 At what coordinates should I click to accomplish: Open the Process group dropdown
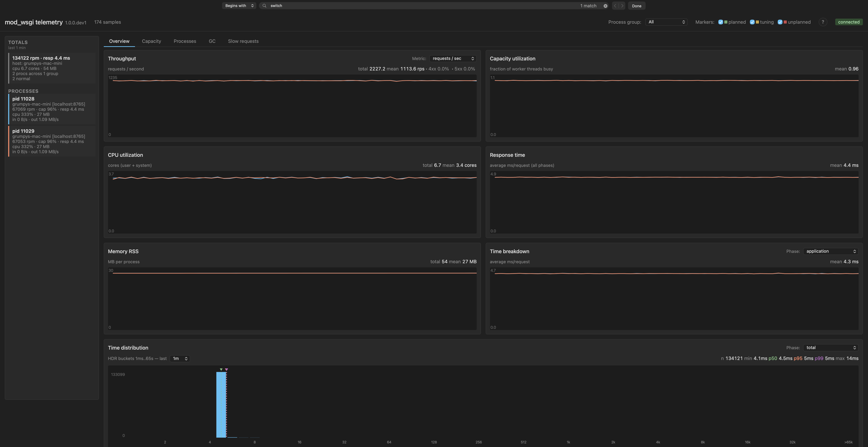click(x=666, y=22)
